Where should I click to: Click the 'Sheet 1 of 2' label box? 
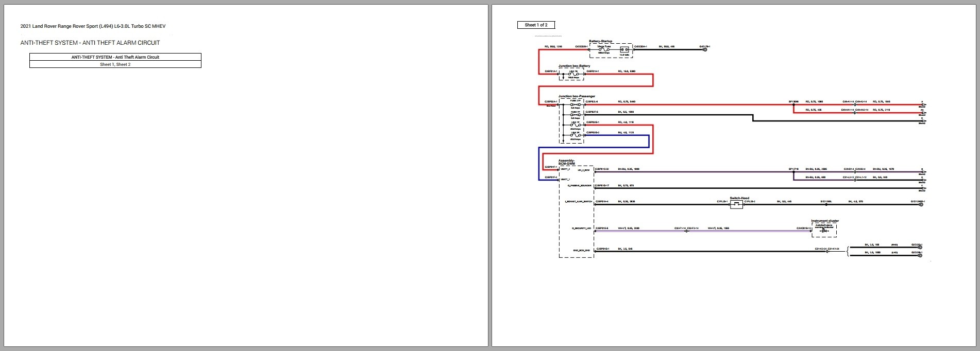tap(536, 25)
